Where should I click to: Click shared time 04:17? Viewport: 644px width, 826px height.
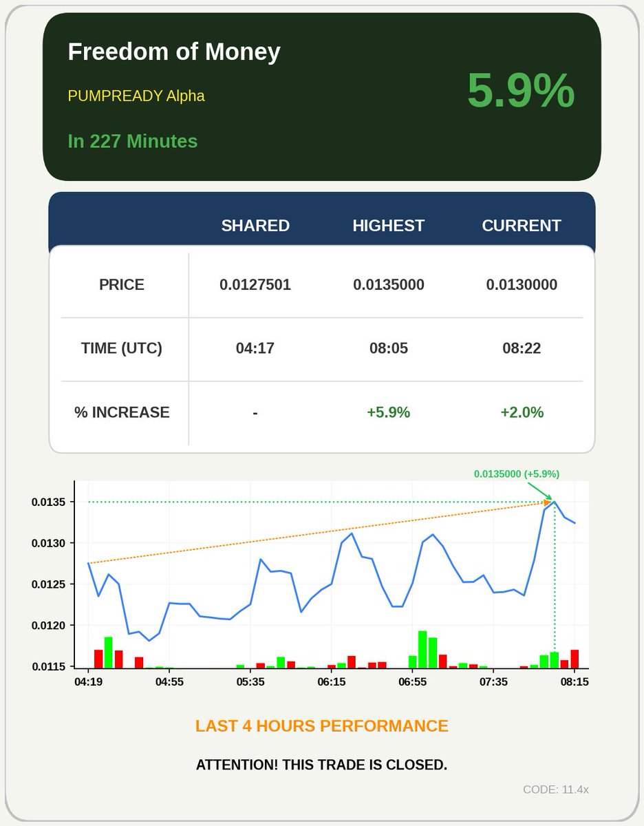255,348
